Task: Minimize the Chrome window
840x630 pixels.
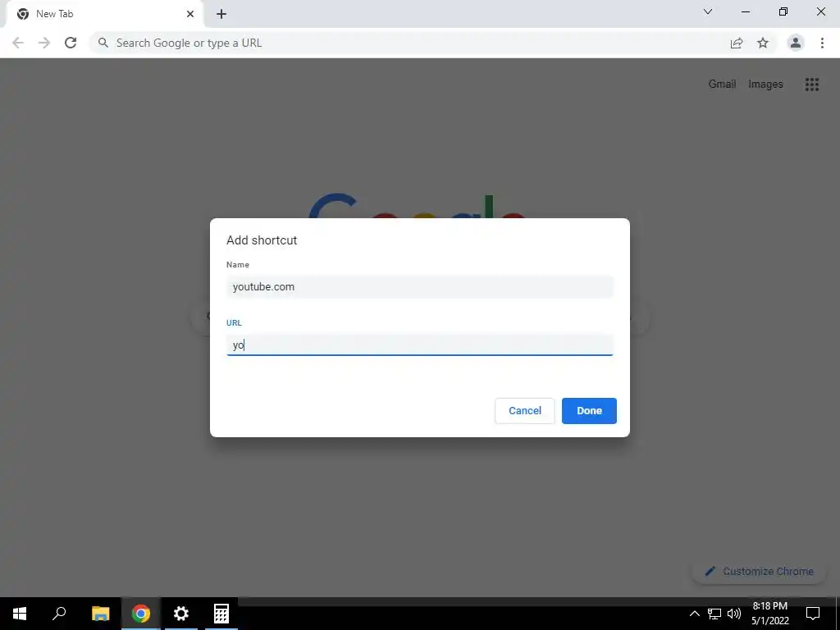Action: pyautogui.click(x=746, y=11)
